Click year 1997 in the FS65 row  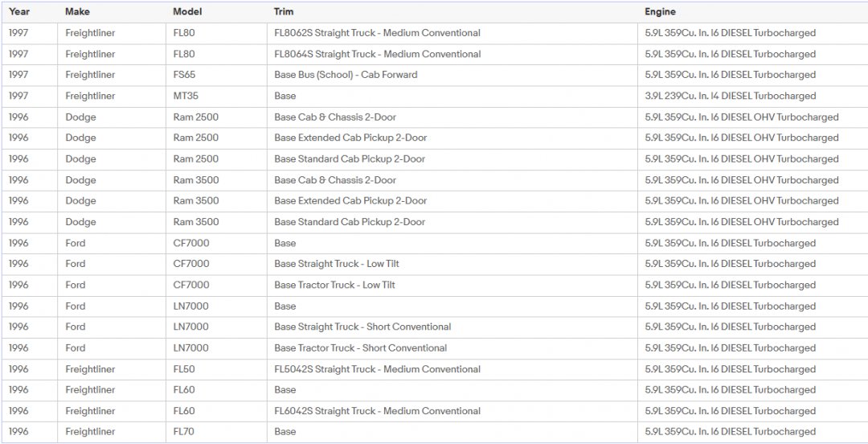click(x=18, y=75)
